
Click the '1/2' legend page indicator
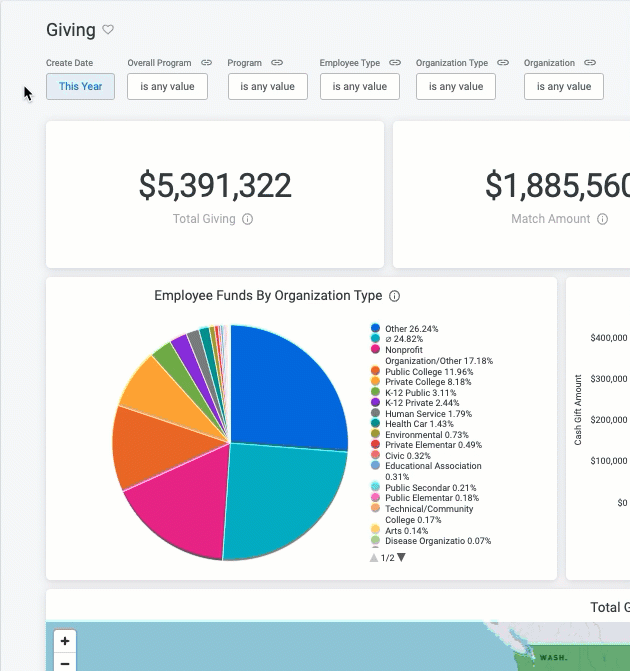[x=388, y=558]
